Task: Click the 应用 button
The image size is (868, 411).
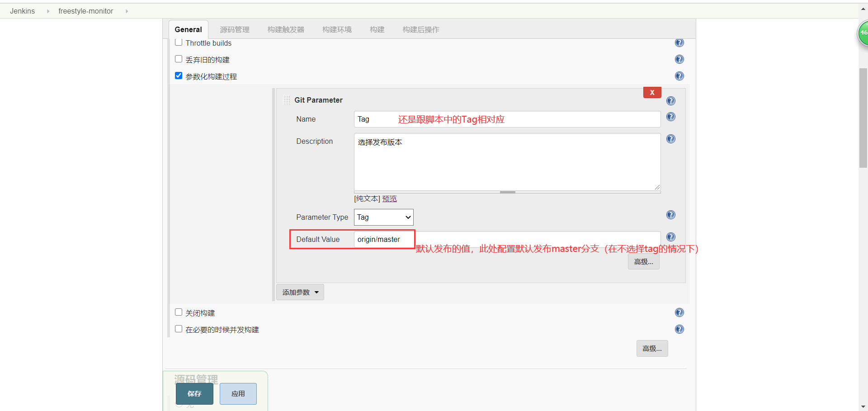Action: point(238,393)
